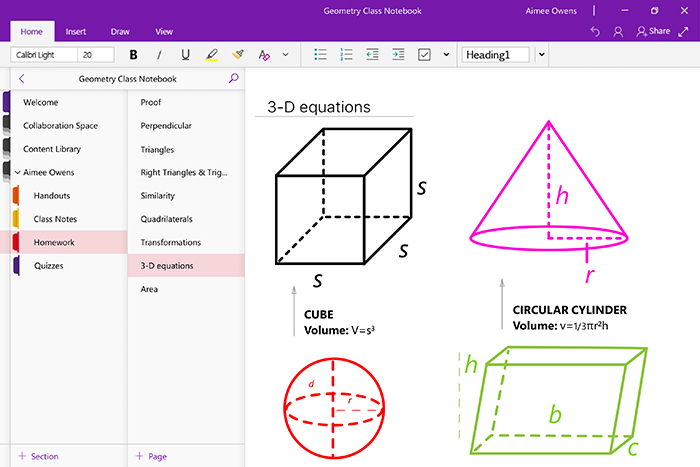Click the font size field
The width and height of the screenshot is (700, 467).
tap(96, 55)
